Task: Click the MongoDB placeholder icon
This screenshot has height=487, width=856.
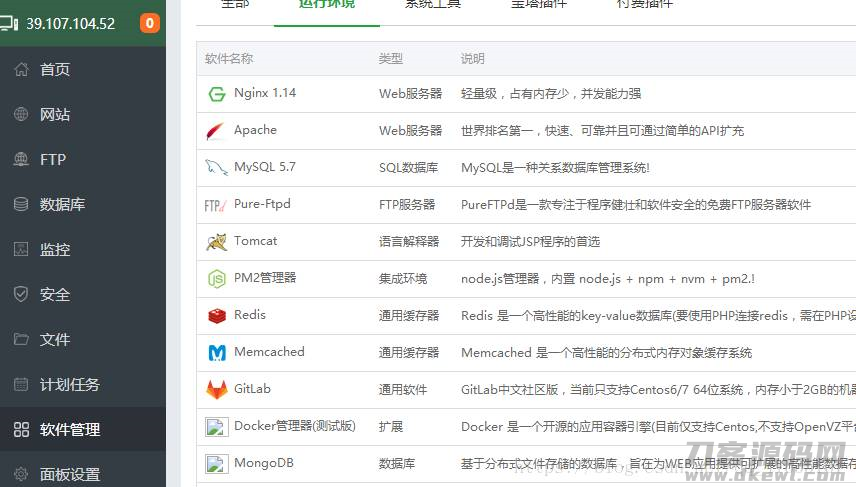Action: (217, 464)
